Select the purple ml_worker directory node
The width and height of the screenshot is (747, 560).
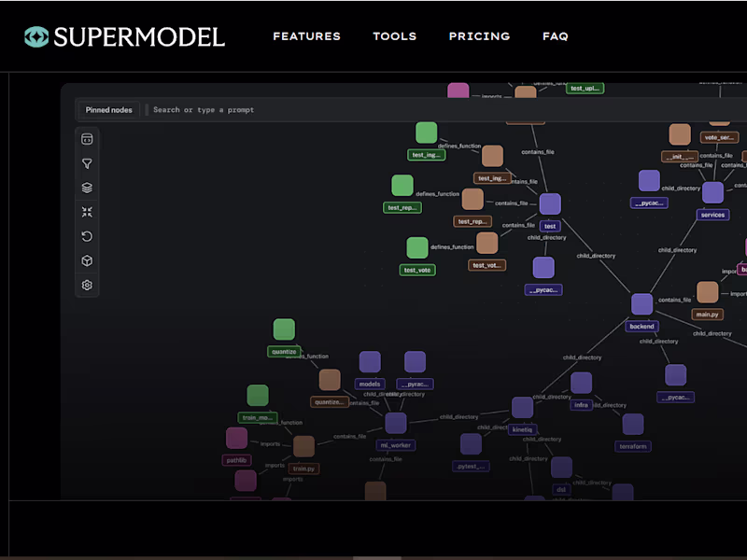pyautogui.click(x=395, y=424)
